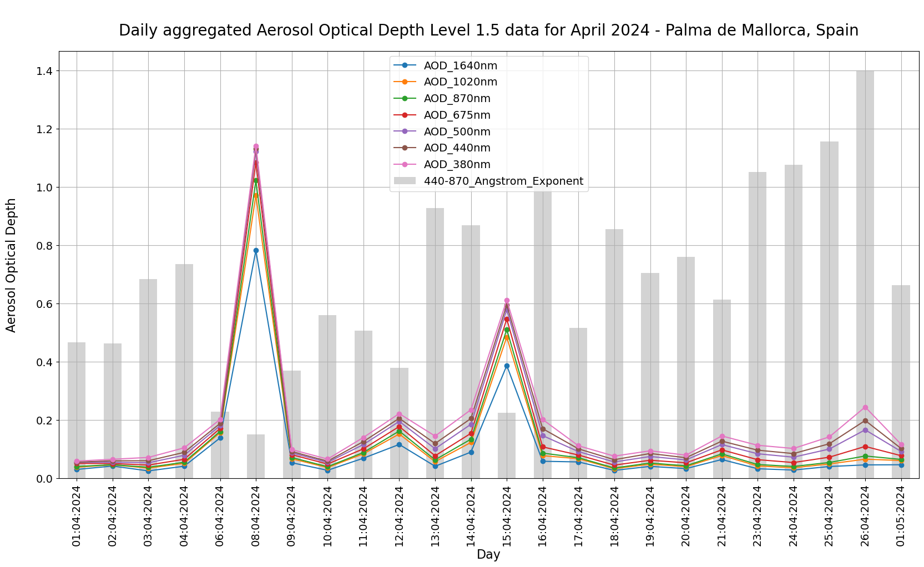Image resolution: width=924 pixels, height=567 pixels.
Task: Click the 'Day' x-axis label
Action: pos(488,554)
